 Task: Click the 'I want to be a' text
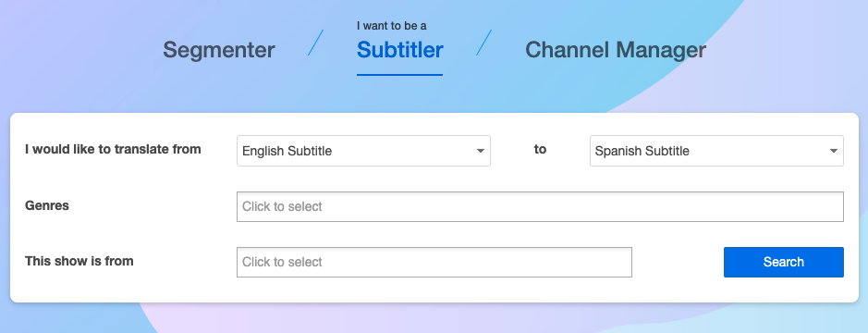391,26
